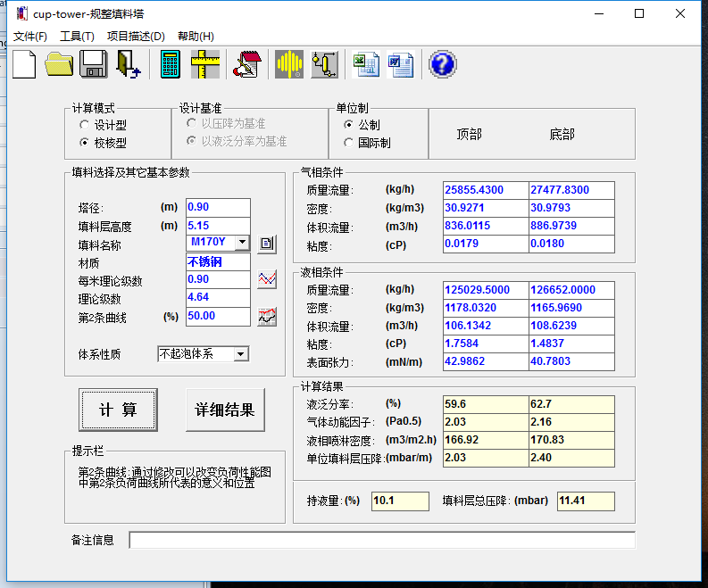Image resolution: width=708 pixels, height=588 pixels.
Task: Save project using the floppy disk icon
Action: [94, 64]
